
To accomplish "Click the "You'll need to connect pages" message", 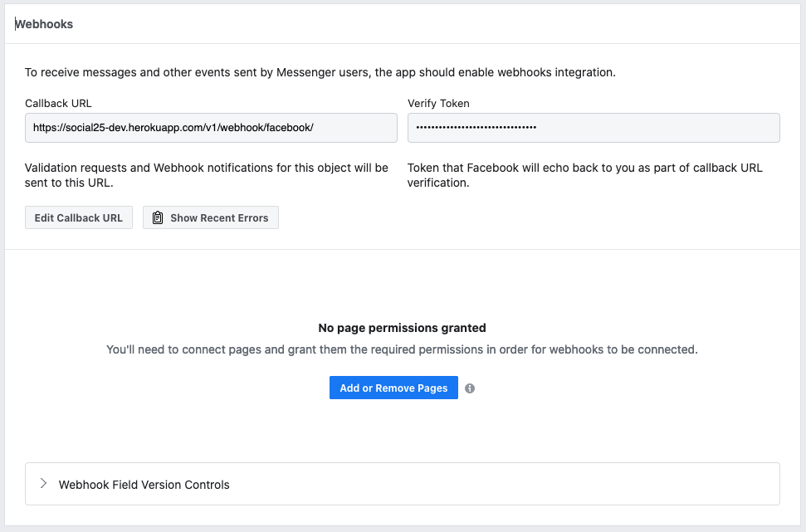I will click(x=402, y=349).
